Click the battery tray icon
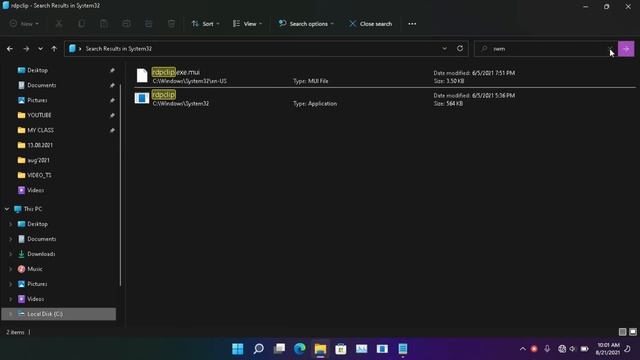 [584, 349]
